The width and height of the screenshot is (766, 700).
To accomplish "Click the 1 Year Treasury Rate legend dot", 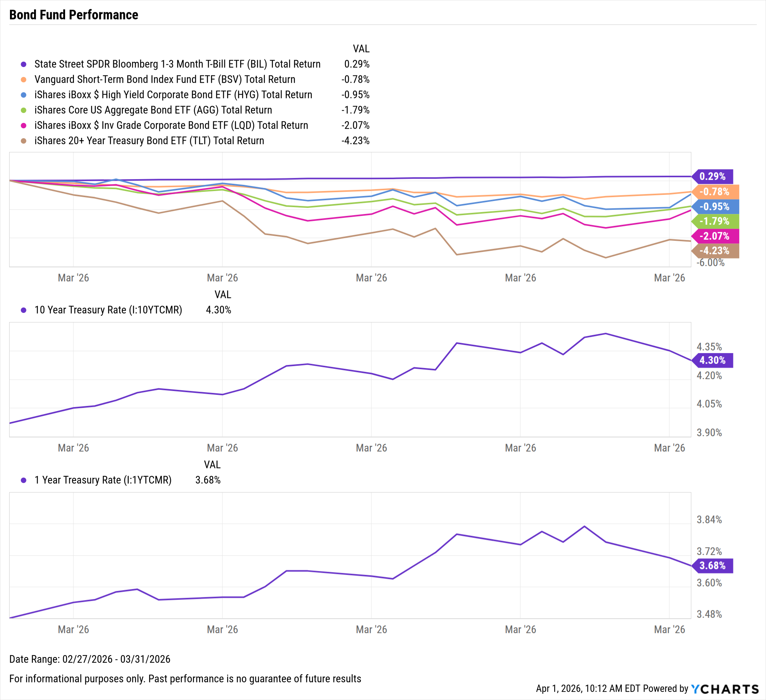I will coord(24,480).
